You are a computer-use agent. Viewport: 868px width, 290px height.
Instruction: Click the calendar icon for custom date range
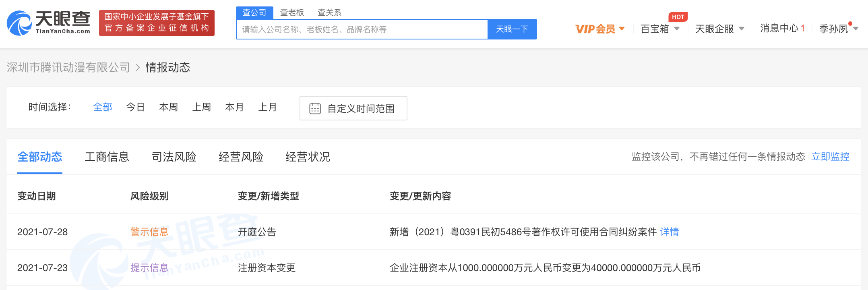point(315,108)
